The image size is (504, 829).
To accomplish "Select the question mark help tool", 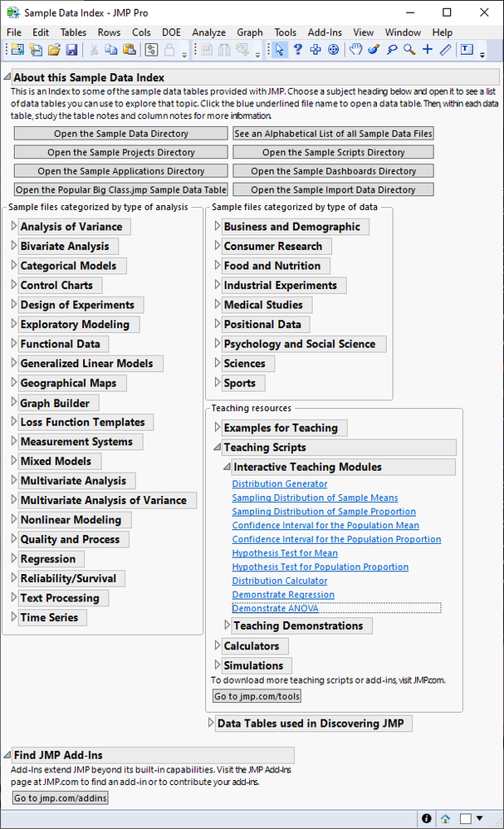I will (297, 50).
